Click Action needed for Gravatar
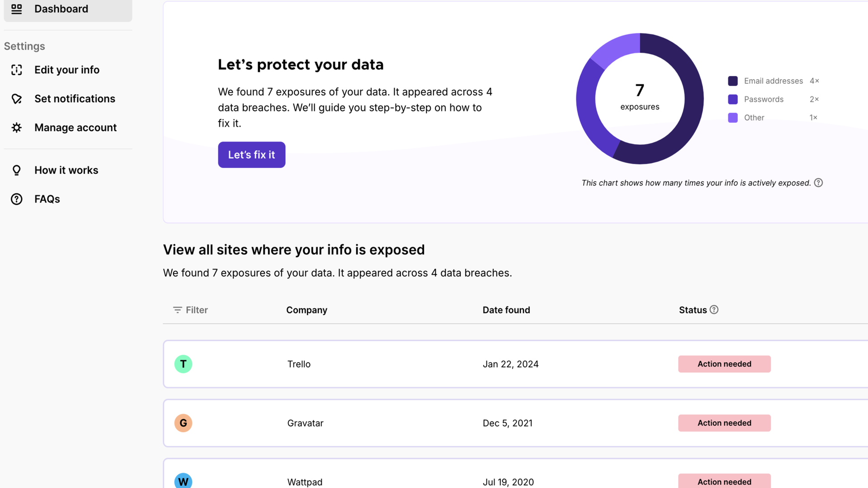Viewport: 868px width, 488px height. click(724, 423)
